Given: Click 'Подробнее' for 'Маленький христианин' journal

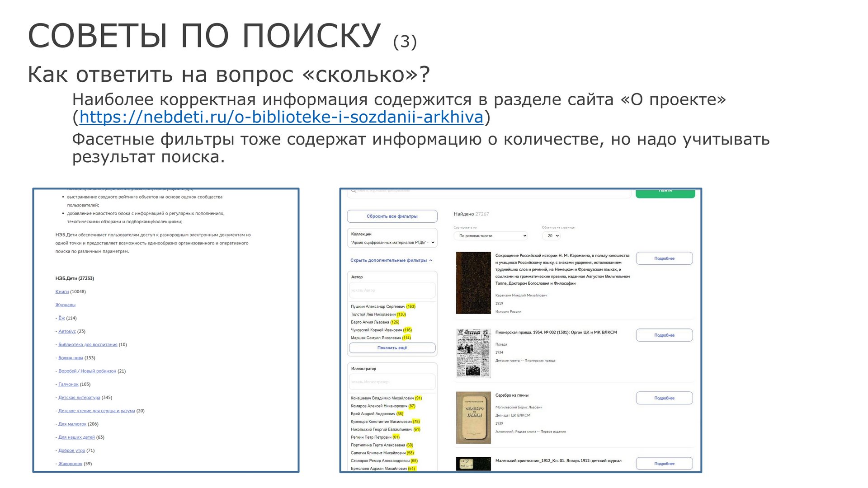Looking at the screenshot, I should pyautogui.click(x=664, y=464).
